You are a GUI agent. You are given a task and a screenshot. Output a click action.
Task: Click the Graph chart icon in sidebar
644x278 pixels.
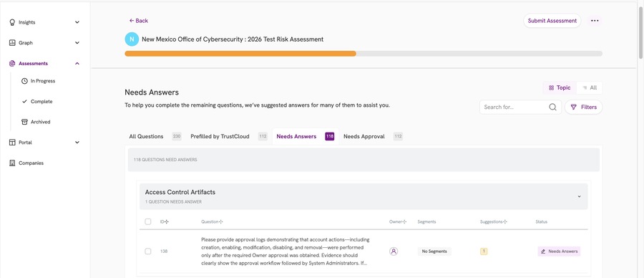(12, 43)
